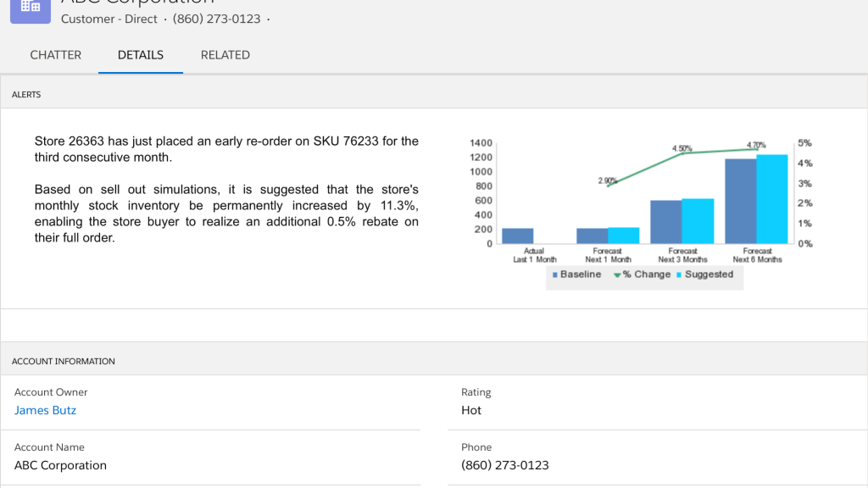
Task: Switch to the CHATTER tab
Action: point(55,54)
